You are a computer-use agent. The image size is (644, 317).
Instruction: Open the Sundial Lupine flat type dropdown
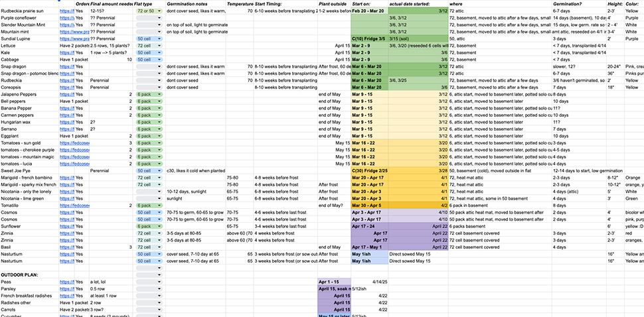[159, 38]
